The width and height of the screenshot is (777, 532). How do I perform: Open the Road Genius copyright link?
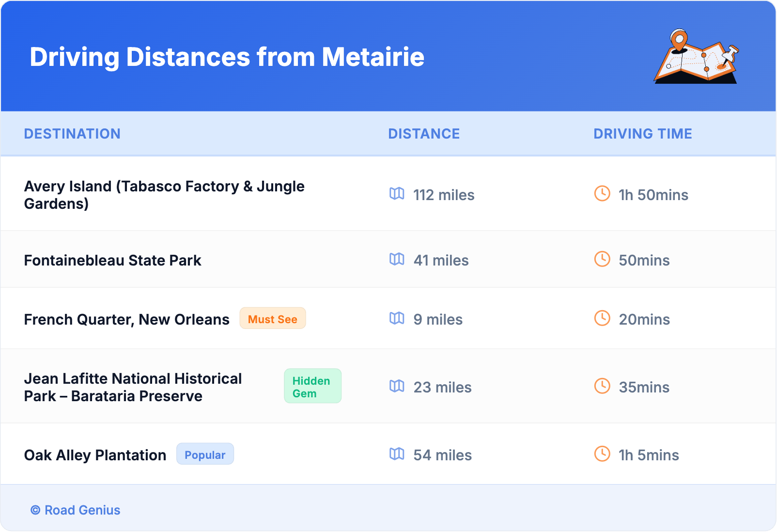click(76, 510)
